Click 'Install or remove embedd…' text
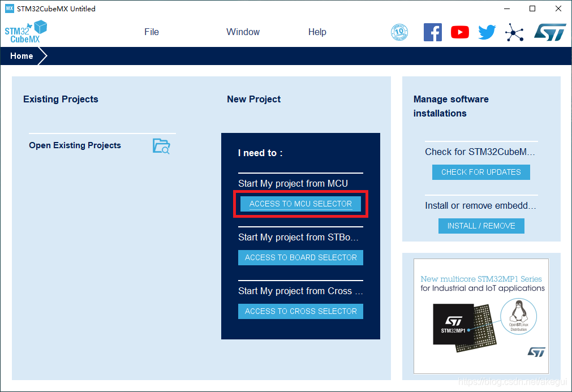 (x=480, y=206)
